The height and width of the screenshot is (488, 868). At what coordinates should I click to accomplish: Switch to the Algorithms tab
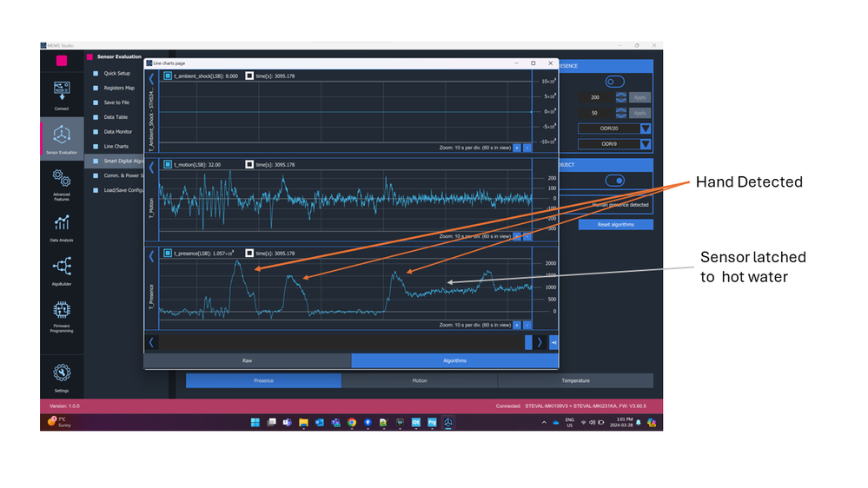point(454,360)
